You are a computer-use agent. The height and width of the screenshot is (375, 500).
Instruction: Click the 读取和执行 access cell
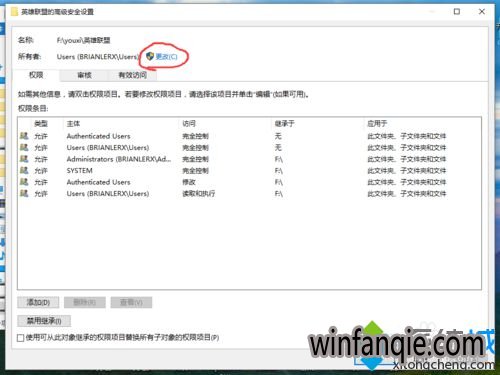[x=199, y=194]
